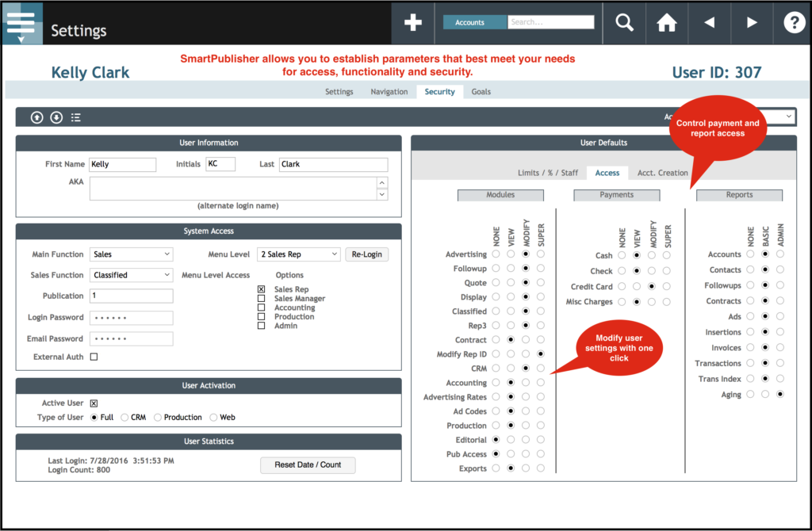Click the Publication input field
812x531 pixels.
(132, 296)
